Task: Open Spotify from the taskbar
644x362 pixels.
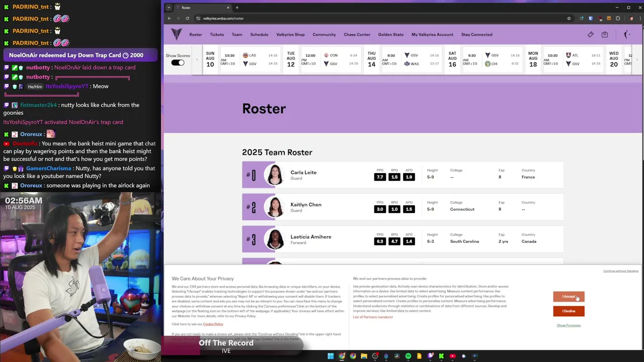Action: pos(408,356)
